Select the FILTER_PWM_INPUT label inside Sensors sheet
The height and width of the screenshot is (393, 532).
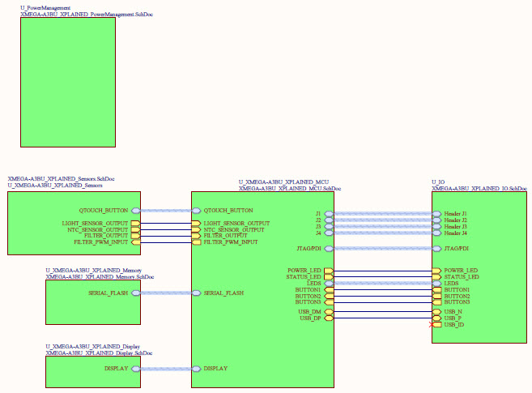100,242
